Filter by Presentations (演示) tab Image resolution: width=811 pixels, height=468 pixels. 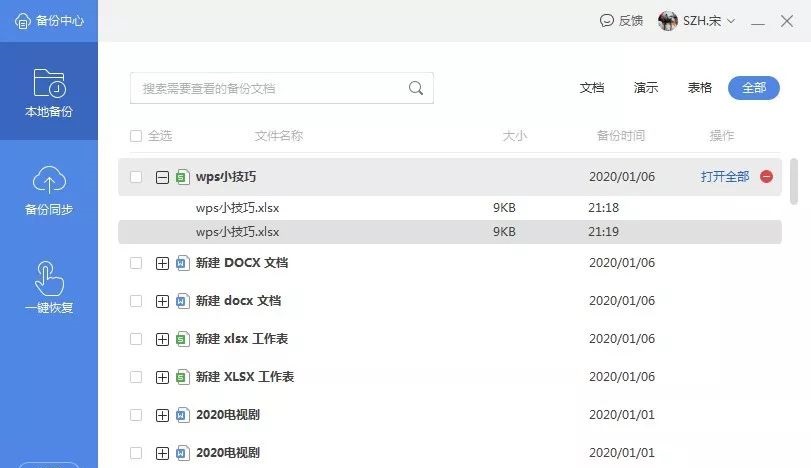click(x=645, y=88)
